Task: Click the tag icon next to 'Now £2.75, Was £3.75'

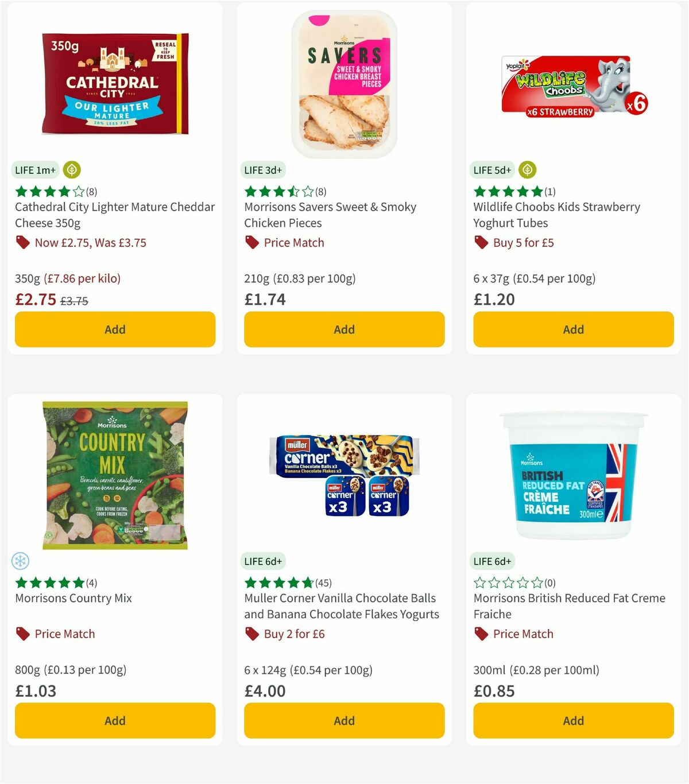Action: [22, 243]
